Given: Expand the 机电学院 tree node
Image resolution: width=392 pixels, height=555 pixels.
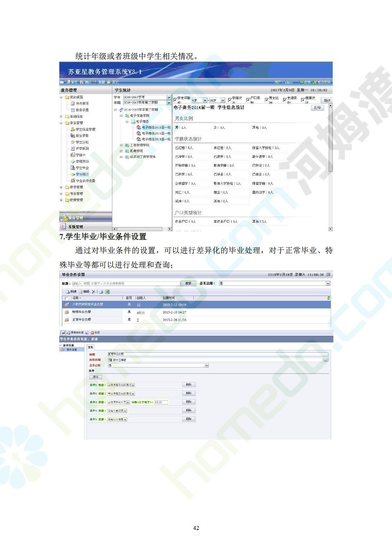Looking at the screenshot, I should pos(121,151).
